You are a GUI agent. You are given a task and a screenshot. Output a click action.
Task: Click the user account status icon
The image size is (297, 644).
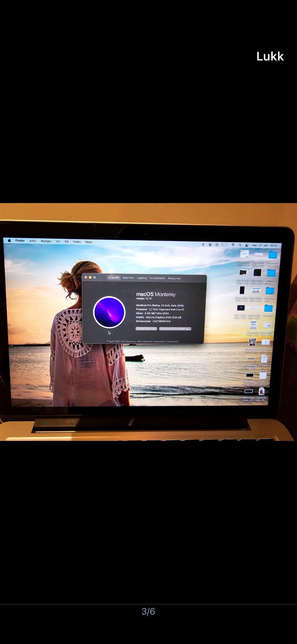point(210,244)
